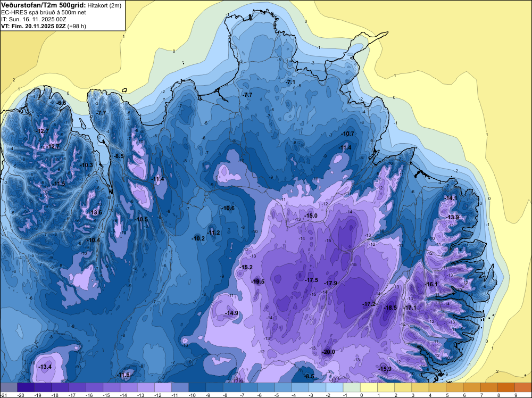Click the dark purple -20 legend swatch

[26, 387]
